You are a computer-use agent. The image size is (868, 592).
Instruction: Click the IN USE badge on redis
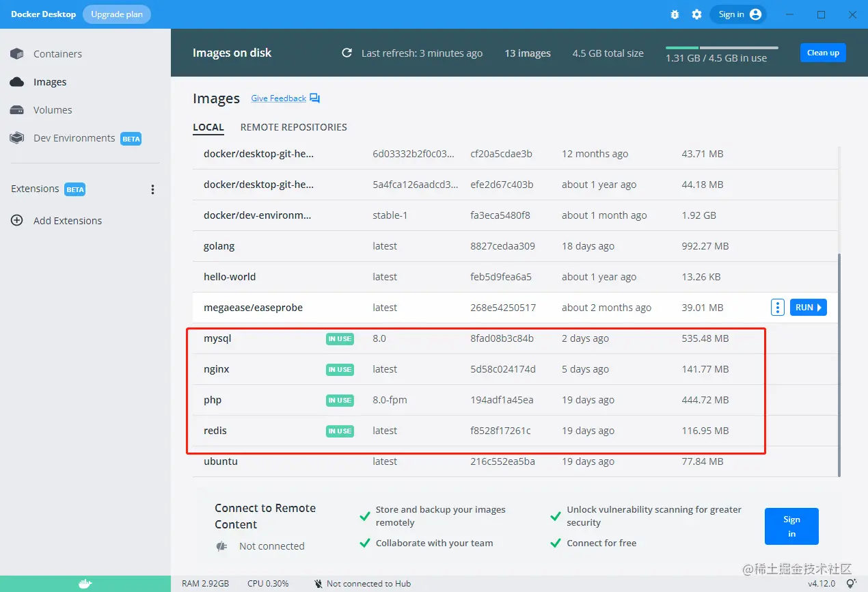[340, 431]
